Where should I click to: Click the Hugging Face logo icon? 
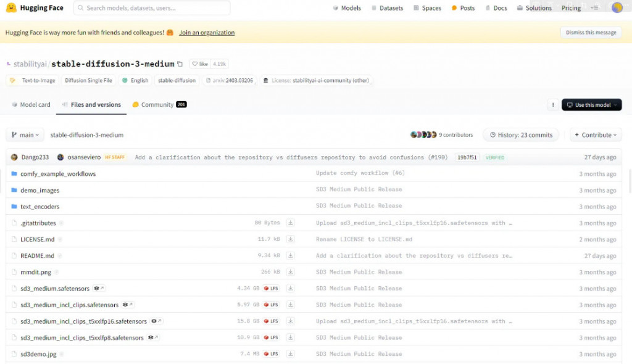[11, 7]
